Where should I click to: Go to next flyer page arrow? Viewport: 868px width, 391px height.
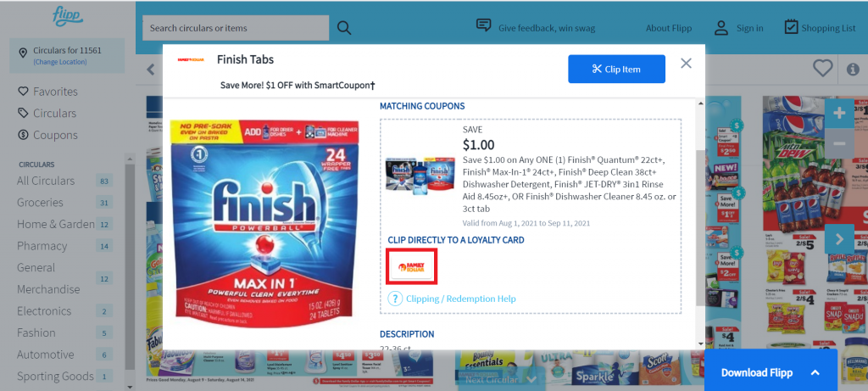[839, 238]
